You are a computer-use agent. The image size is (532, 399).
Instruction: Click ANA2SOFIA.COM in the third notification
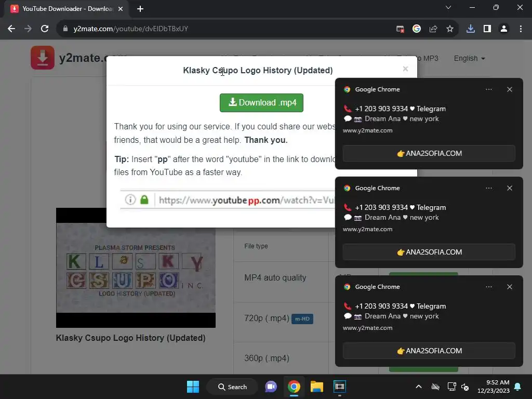429,351
